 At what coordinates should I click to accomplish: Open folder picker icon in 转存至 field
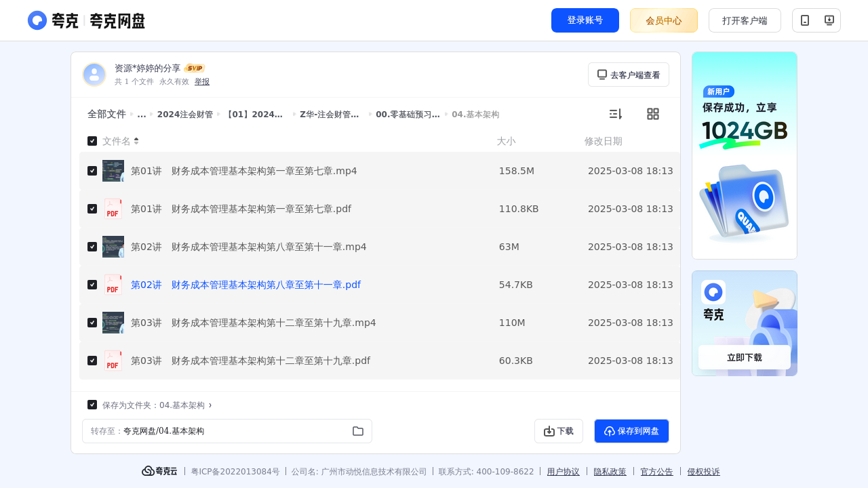click(x=358, y=431)
